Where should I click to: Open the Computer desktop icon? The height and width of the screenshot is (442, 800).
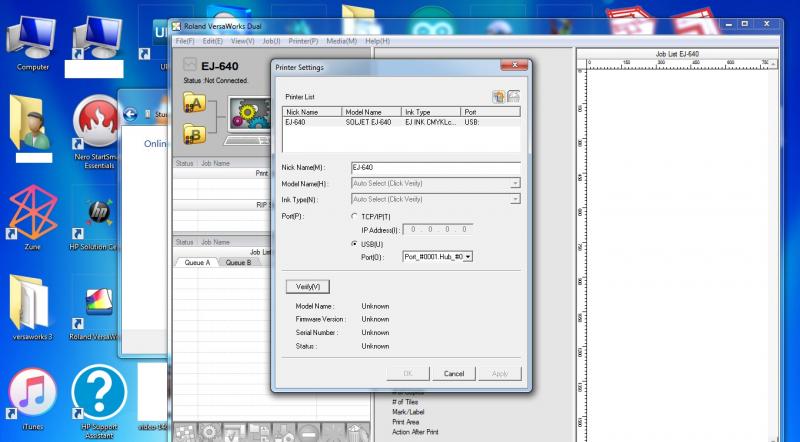tap(32, 43)
